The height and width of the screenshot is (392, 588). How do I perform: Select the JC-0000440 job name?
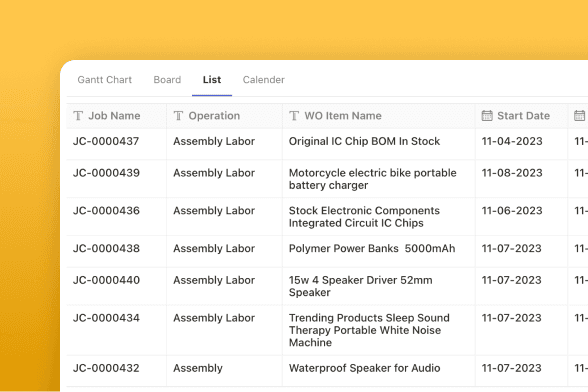click(106, 280)
